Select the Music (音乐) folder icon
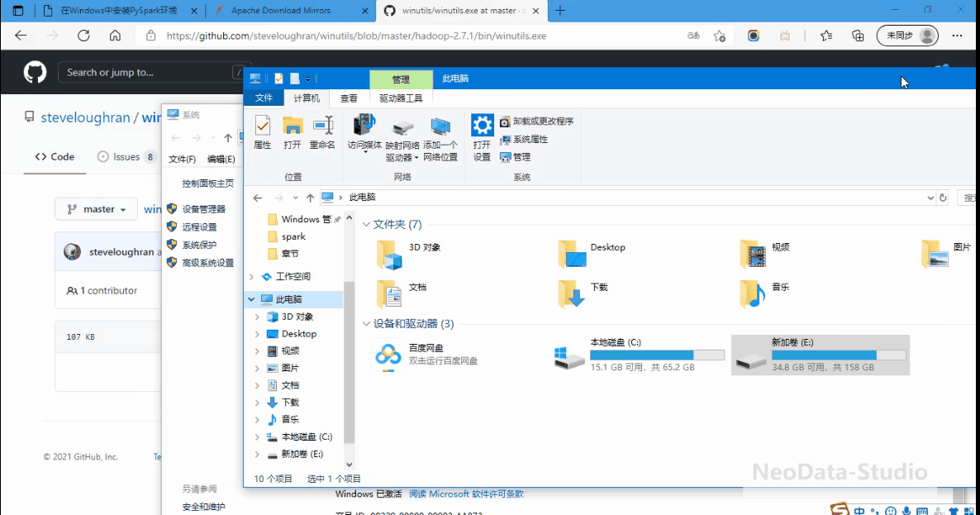This screenshot has width=980, height=515. [x=753, y=293]
